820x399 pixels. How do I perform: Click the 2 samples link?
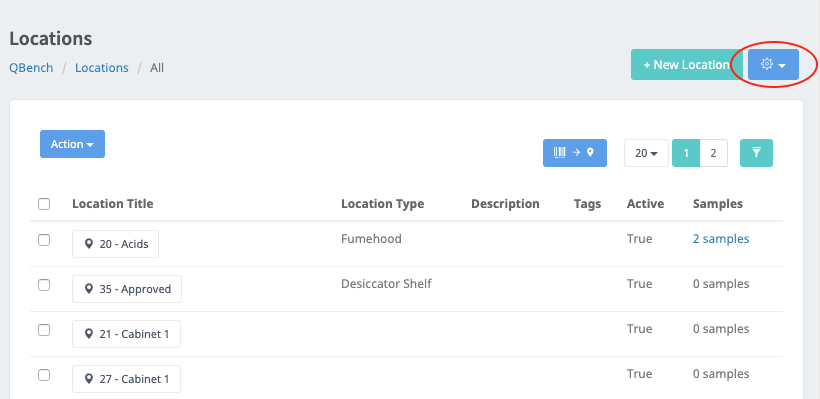pos(721,239)
